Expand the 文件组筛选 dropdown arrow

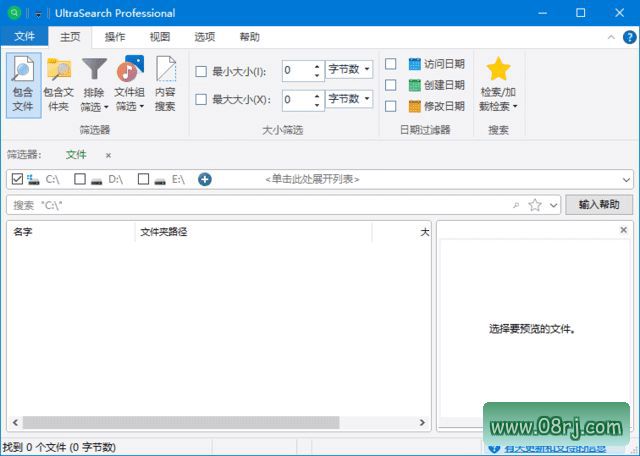coord(142,107)
